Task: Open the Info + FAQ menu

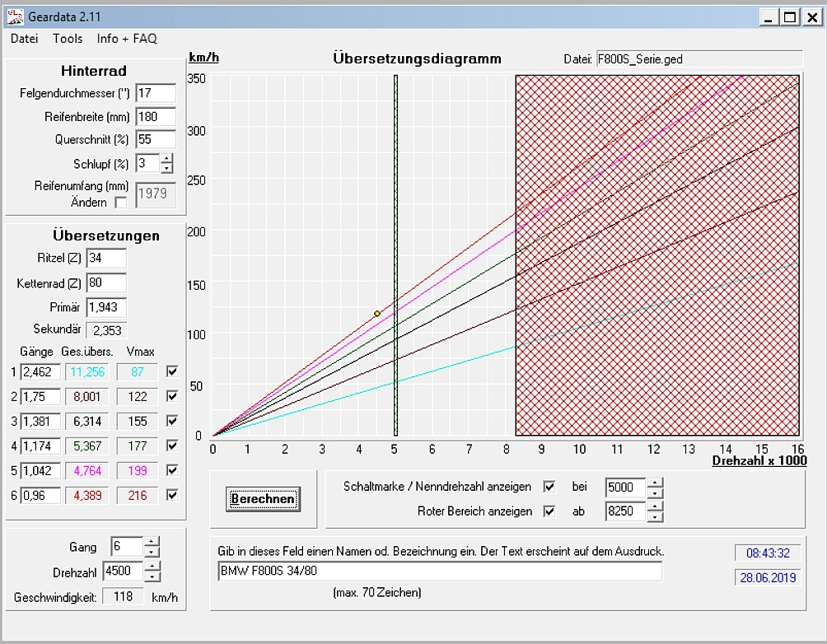Action: pyautogui.click(x=126, y=39)
